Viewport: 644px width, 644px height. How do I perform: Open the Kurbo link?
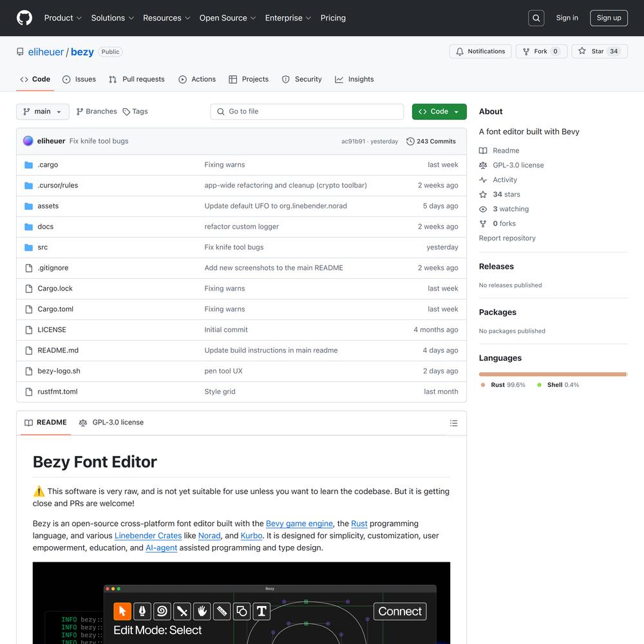point(251,536)
